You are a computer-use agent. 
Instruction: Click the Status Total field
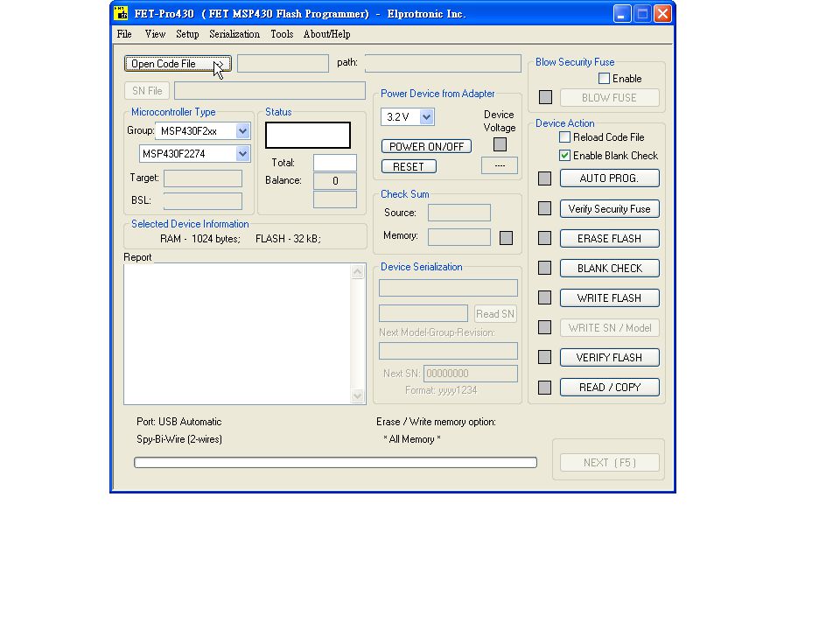pyautogui.click(x=335, y=163)
